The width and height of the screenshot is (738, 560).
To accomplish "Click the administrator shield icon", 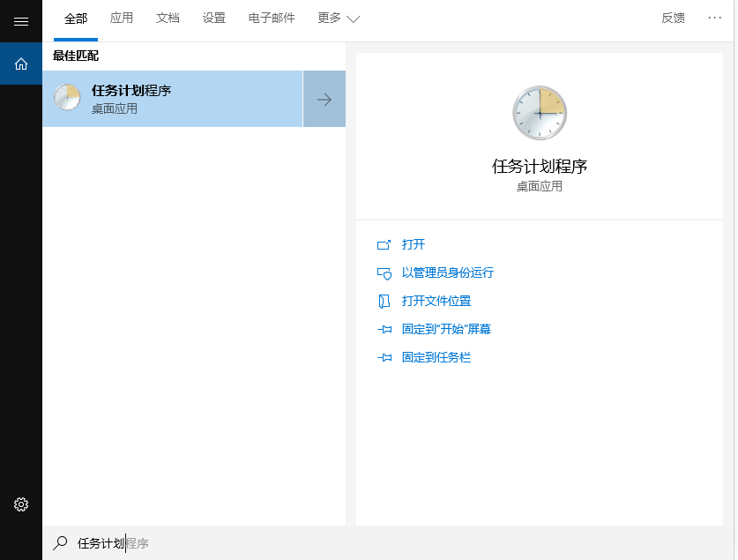I will [384, 273].
